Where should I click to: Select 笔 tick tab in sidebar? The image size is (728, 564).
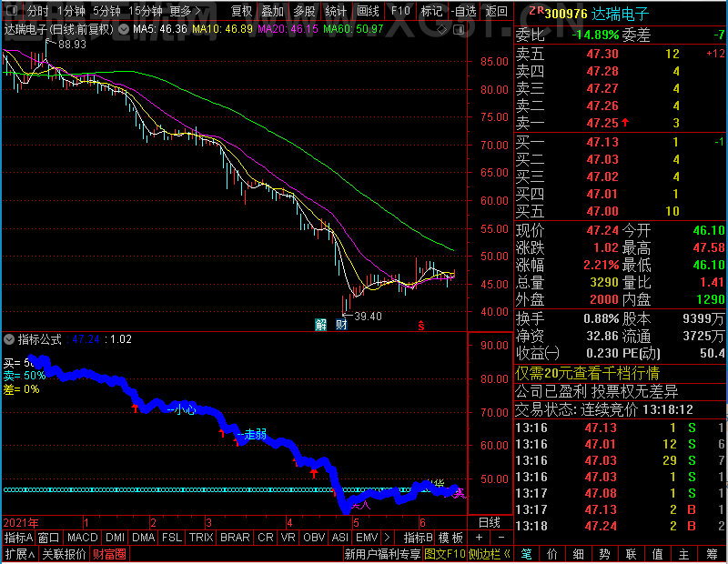click(x=526, y=554)
